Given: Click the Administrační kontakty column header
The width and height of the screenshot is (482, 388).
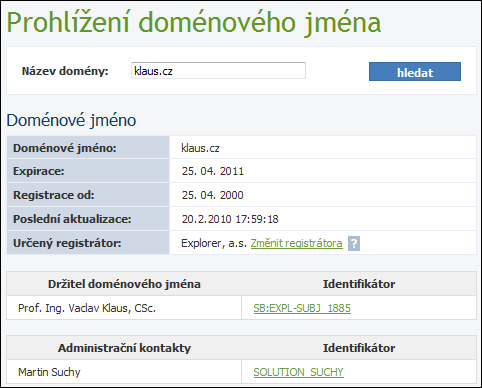Looking at the screenshot, I should [x=124, y=348].
